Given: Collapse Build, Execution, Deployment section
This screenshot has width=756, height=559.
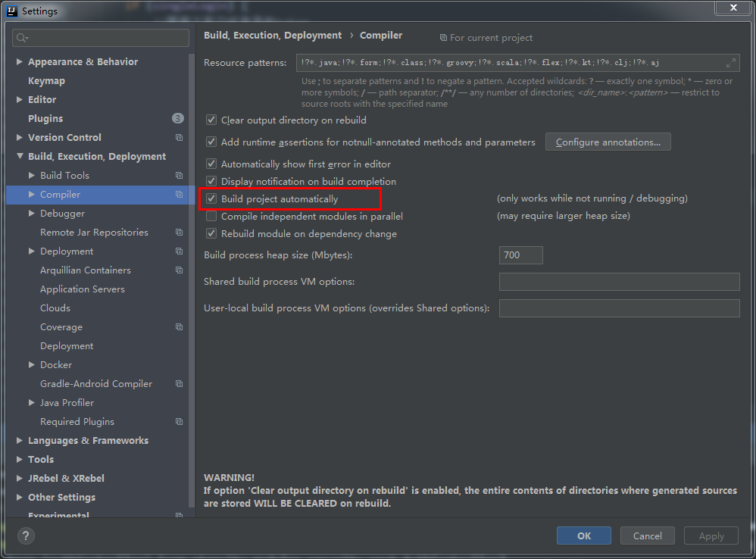Looking at the screenshot, I should 19,156.
